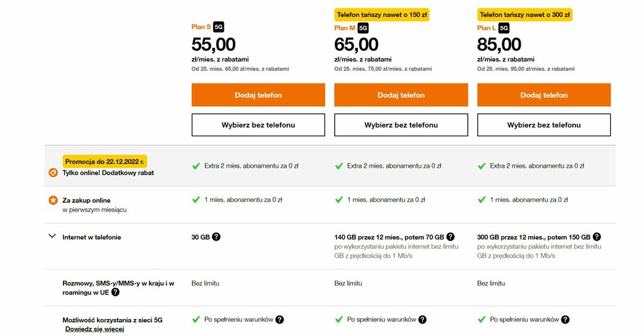This screenshot has height=336, width=644.
Task: Click help icon next to 30 GB
Action: click(x=216, y=237)
